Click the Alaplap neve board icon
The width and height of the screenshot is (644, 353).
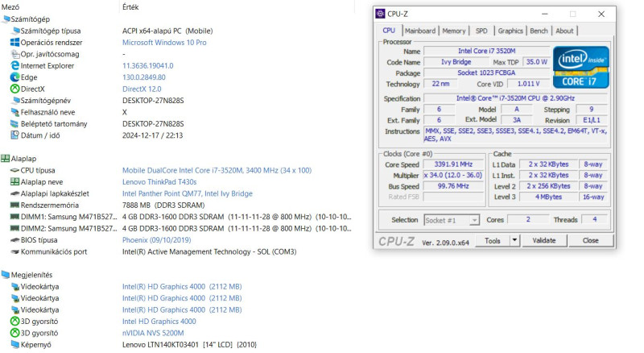pyautogui.click(x=14, y=181)
